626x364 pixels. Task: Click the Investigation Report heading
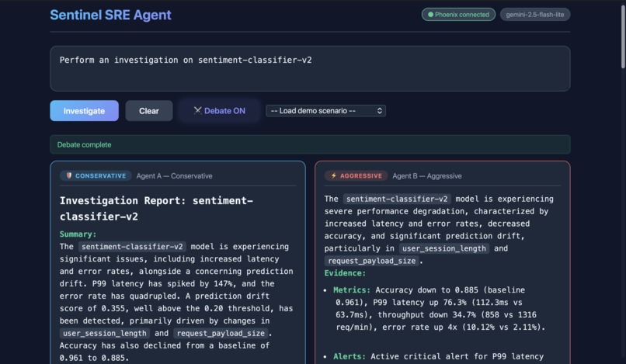[157, 208]
